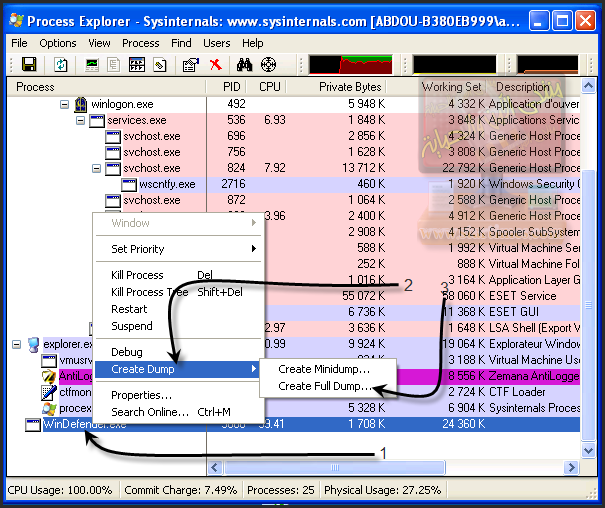Click CPU Usage: 100.00% in status bar
Viewport: 605px width, 508px height.
[60, 490]
